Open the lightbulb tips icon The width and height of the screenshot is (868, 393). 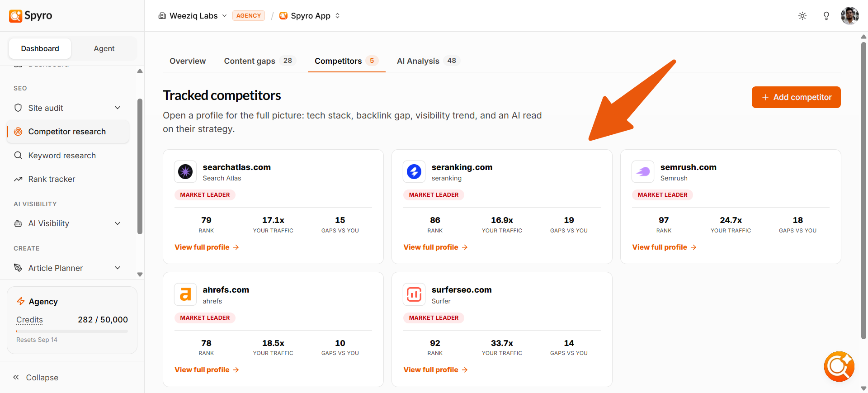pyautogui.click(x=826, y=16)
